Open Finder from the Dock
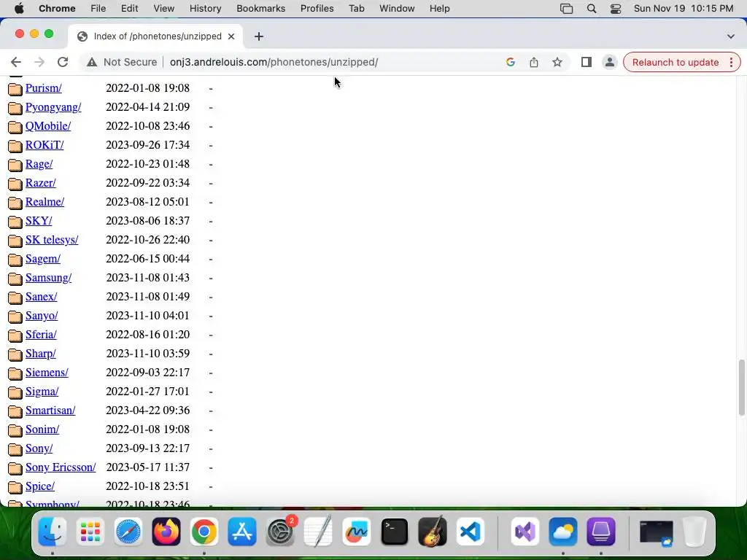747x560 pixels. 53,532
